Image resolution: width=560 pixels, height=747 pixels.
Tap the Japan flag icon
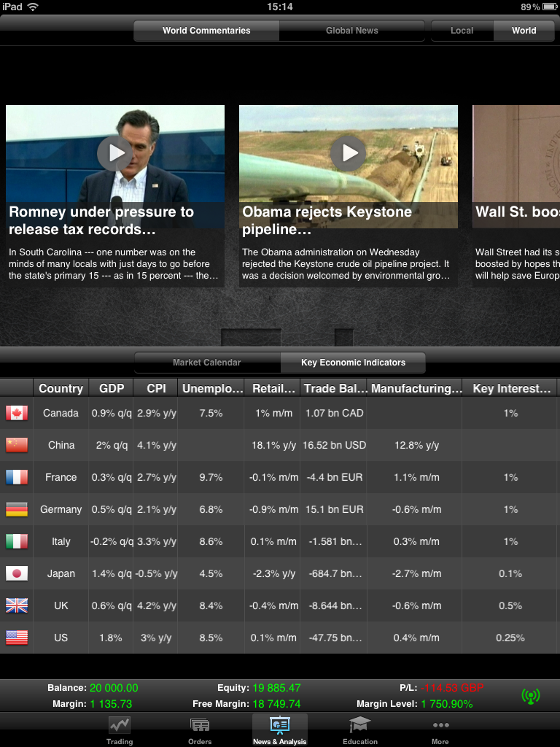tap(17, 573)
